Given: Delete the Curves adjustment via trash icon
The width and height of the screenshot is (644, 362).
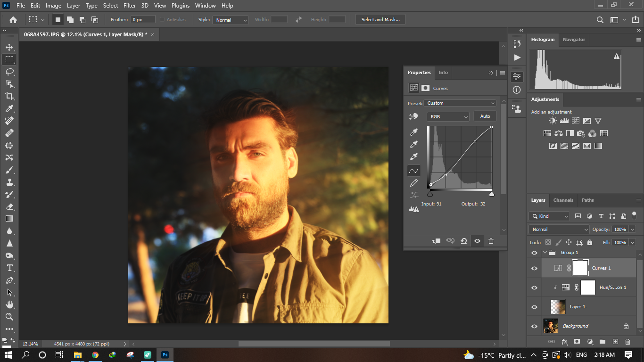Looking at the screenshot, I should pyautogui.click(x=491, y=241).
